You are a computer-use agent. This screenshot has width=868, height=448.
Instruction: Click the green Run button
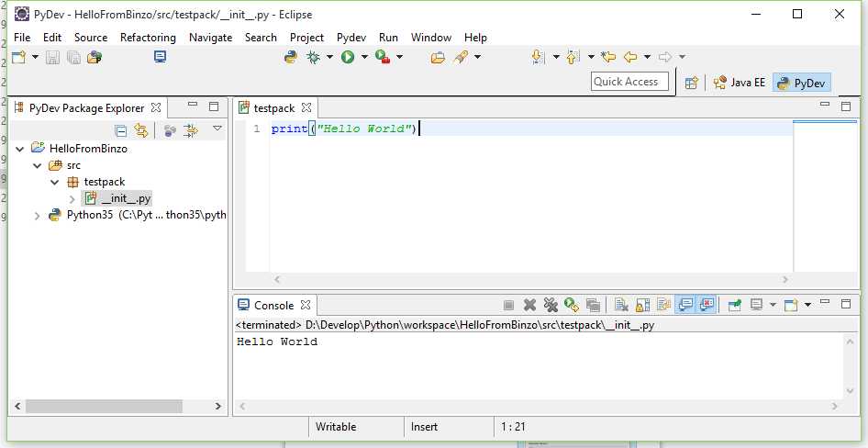tap(348, 57)
